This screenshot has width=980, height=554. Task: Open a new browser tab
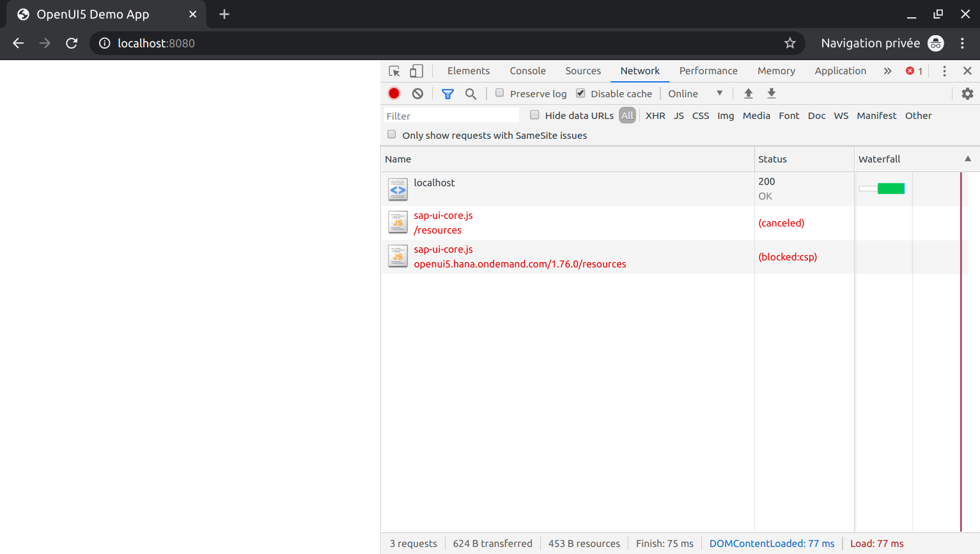(224, 14)
